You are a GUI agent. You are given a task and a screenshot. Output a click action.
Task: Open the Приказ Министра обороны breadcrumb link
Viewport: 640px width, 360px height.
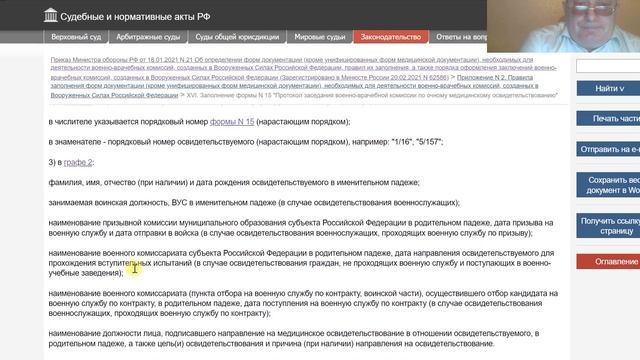[x=304, y=68]
